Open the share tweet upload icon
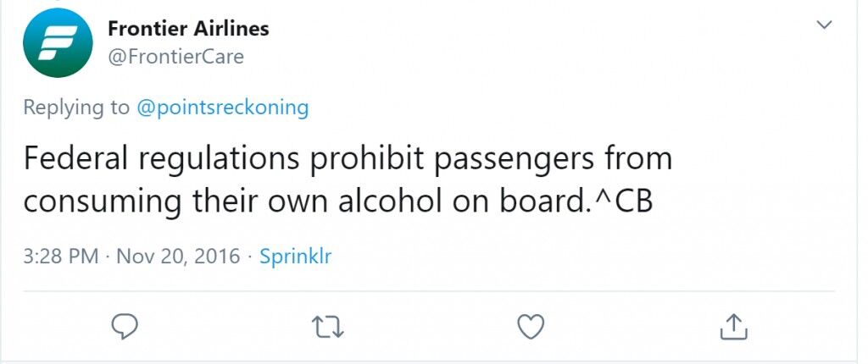This screenshot has width=868, height=364. (734, 326)
